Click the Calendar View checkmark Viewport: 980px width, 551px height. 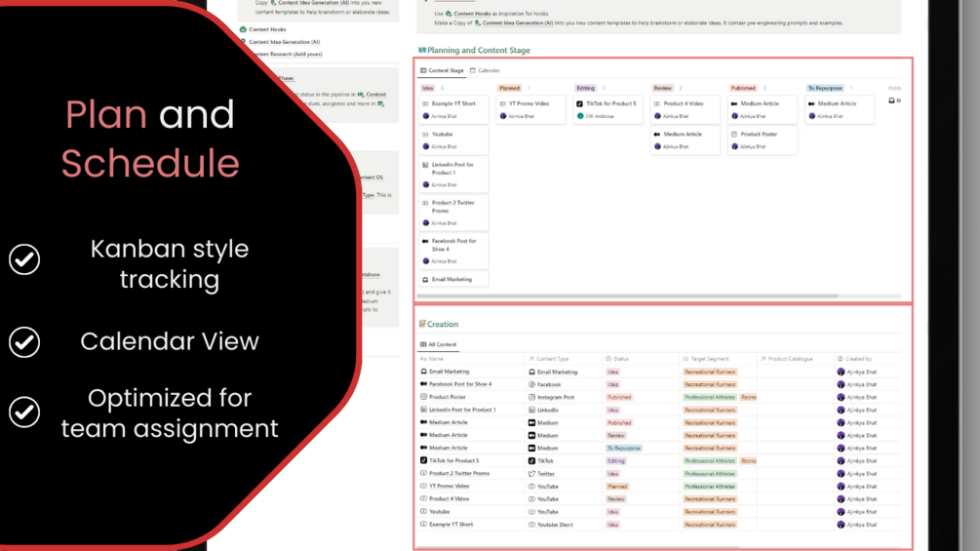click(x=24, y=341)
